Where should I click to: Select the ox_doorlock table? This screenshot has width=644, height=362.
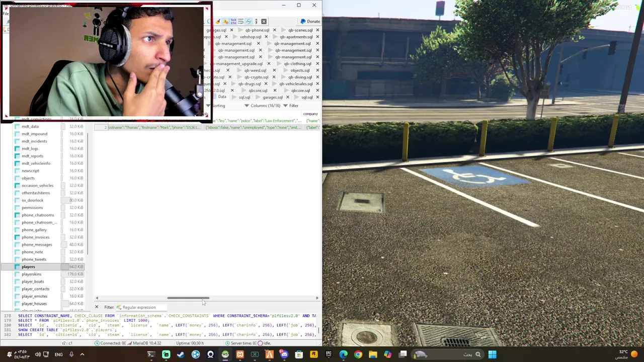(x=32, y=200)
